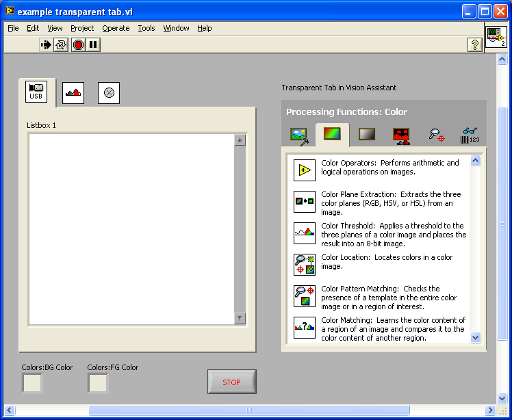This screenshot has width=512, height=420.
Task: Click the Colors:BG Color swatch
Action: click(32, 383)
